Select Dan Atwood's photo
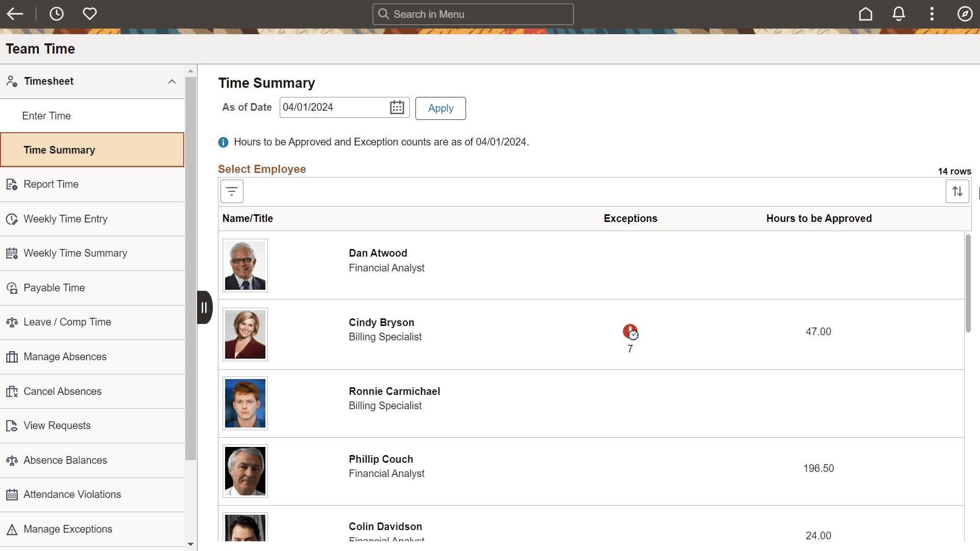980x551 pixels. point(245,265)
